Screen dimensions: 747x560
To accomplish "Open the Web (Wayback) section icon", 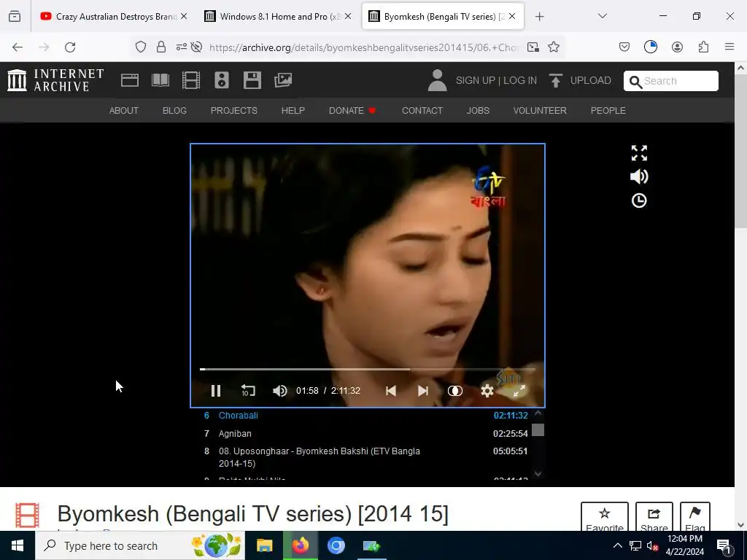I will [130, 80].
